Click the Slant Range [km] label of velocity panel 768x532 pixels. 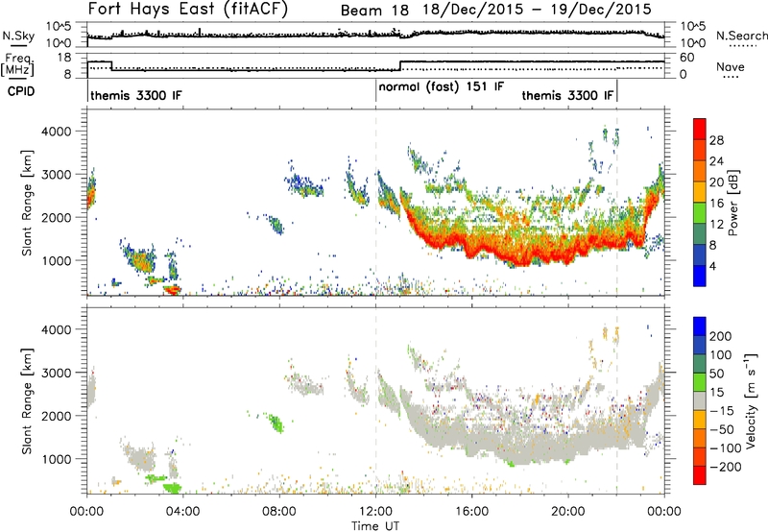tap(27, 400)
